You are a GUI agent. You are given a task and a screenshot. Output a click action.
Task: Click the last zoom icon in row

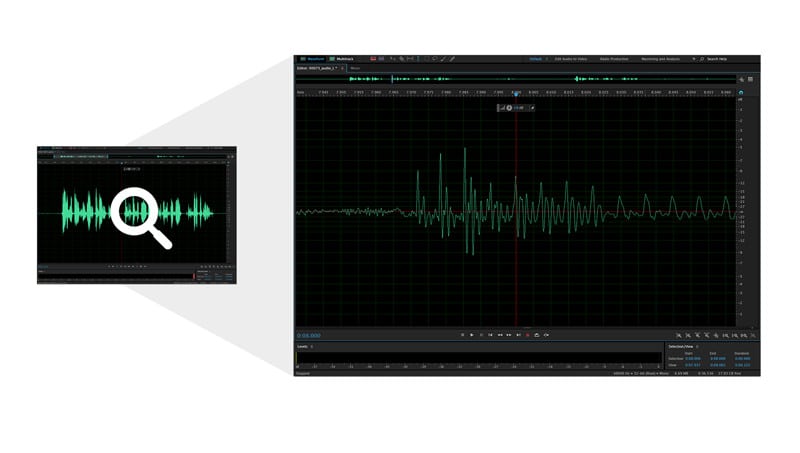754,335
